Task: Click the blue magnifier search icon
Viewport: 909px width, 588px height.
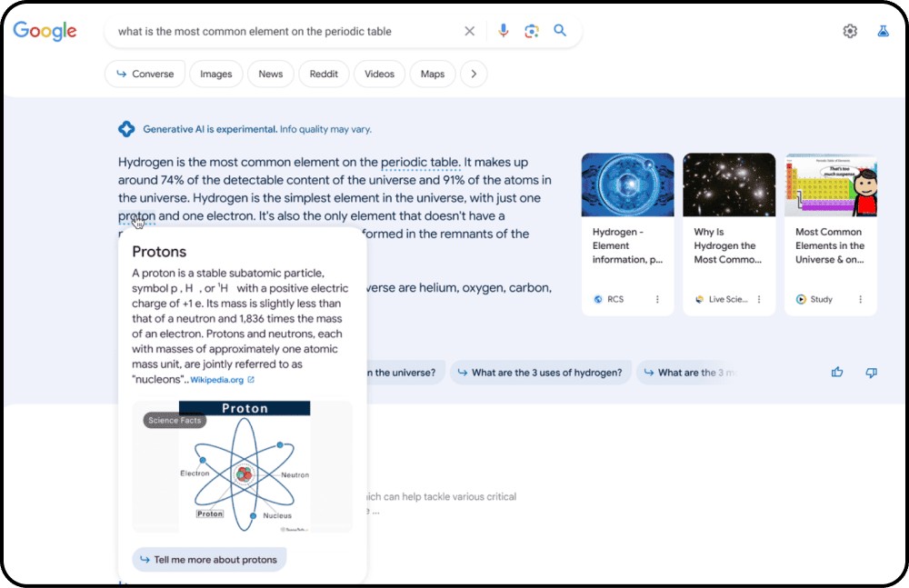Action: [559, 30]
